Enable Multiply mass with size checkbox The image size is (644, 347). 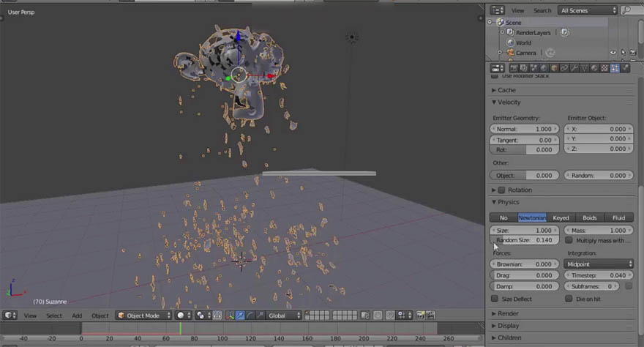click(569, 240)
